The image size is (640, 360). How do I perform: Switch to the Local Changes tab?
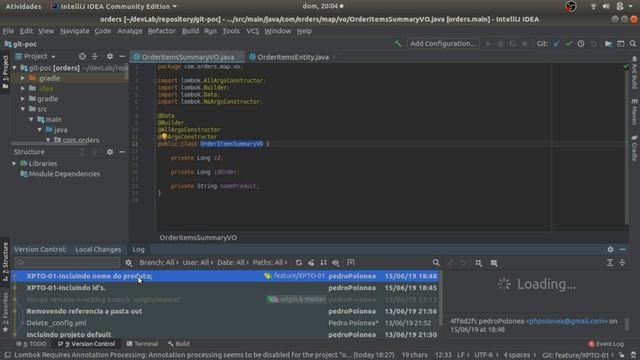point(98,249)
